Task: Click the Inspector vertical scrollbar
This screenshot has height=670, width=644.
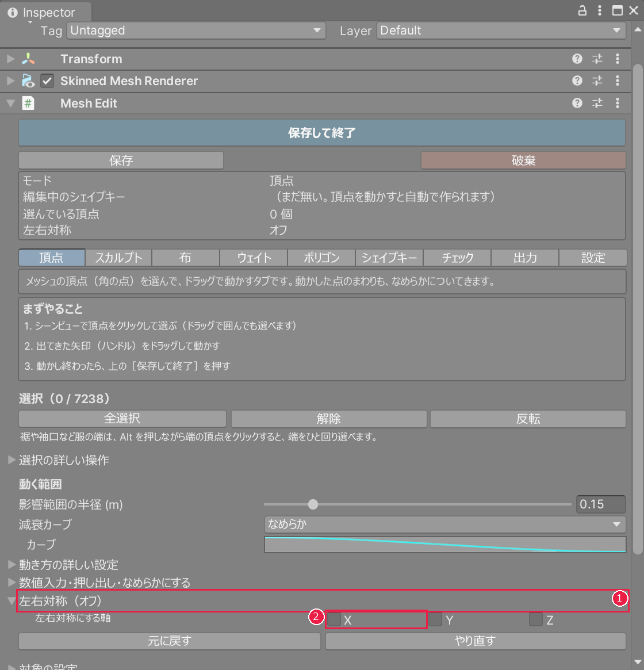Action: [x=638, y=309]
